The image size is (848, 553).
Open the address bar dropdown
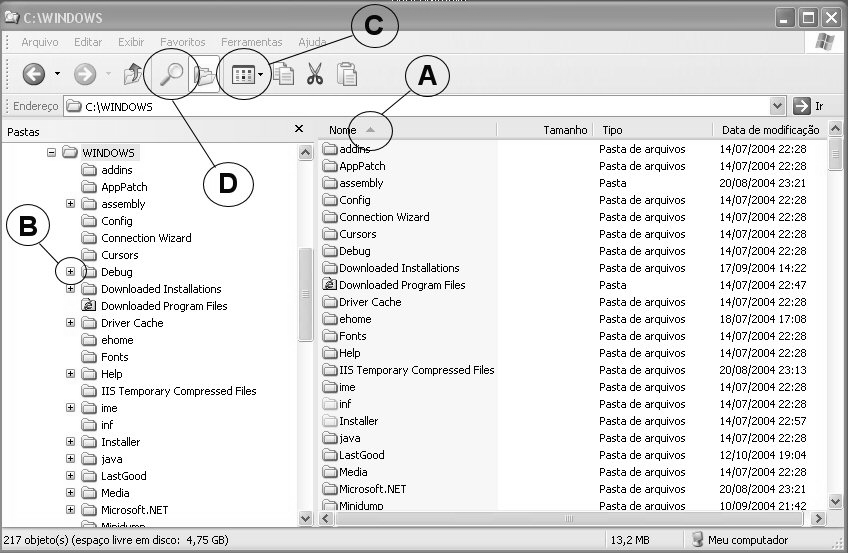click(777, 106)
